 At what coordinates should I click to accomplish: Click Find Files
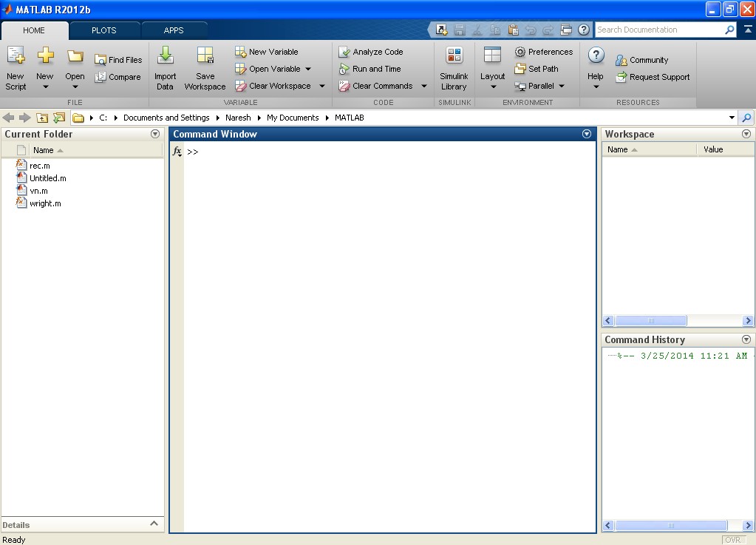coord(118,60)
